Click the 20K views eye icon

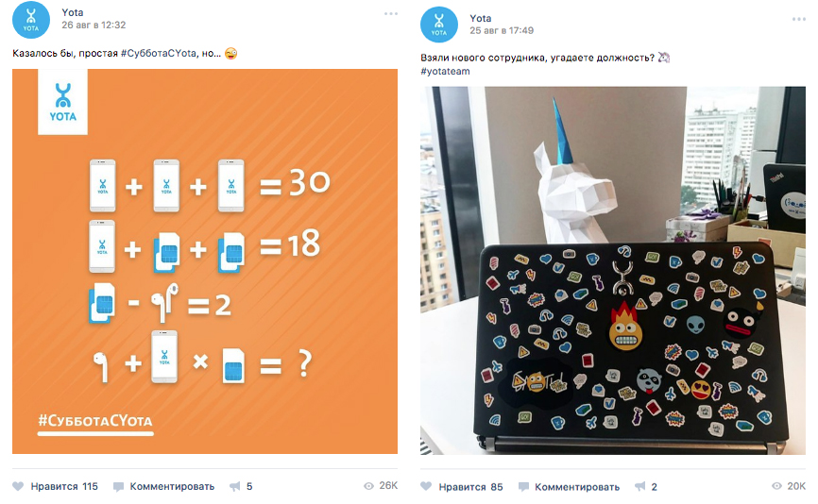(x=776, y=486)
